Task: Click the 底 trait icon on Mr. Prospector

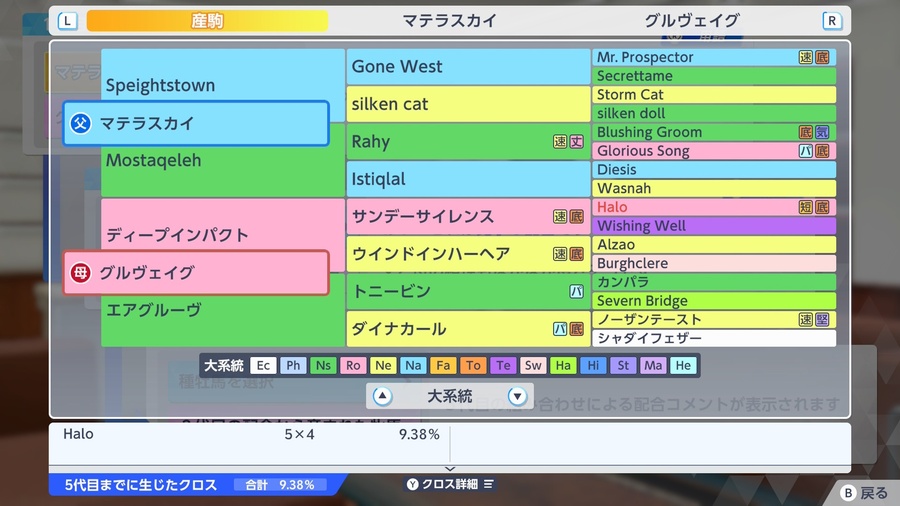Action: tap(822, 57)
